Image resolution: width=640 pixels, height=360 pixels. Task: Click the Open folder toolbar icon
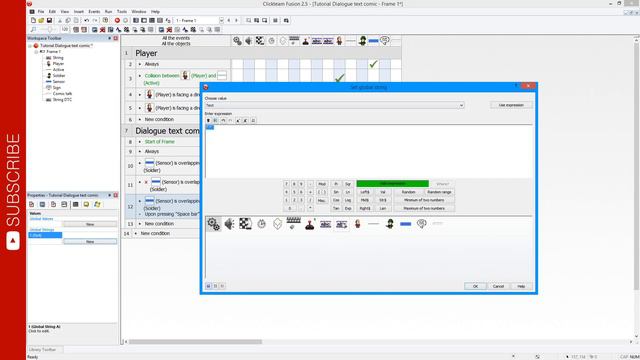[41, 20]
